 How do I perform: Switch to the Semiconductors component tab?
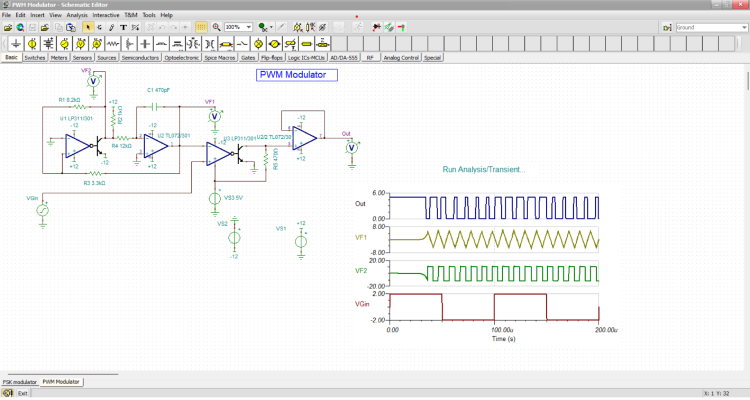tap(140, 58)
